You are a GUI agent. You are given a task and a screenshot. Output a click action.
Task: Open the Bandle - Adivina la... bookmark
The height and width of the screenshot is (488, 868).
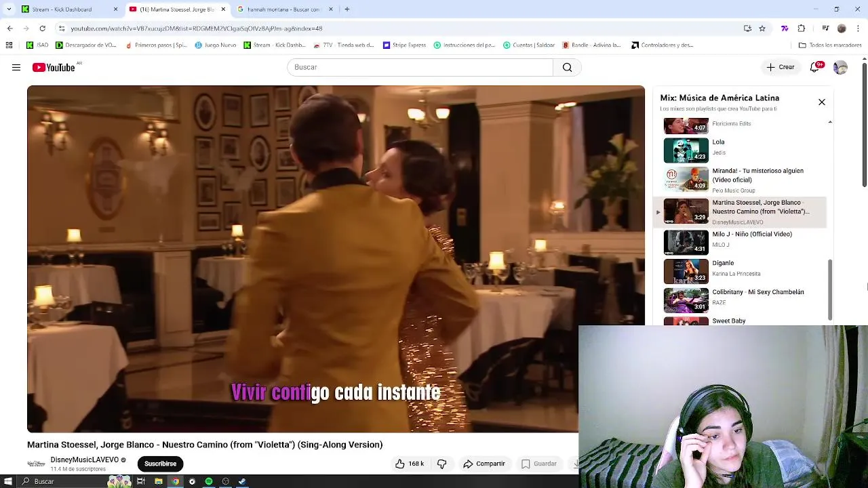pyautogui.click(x=591, y=45)
